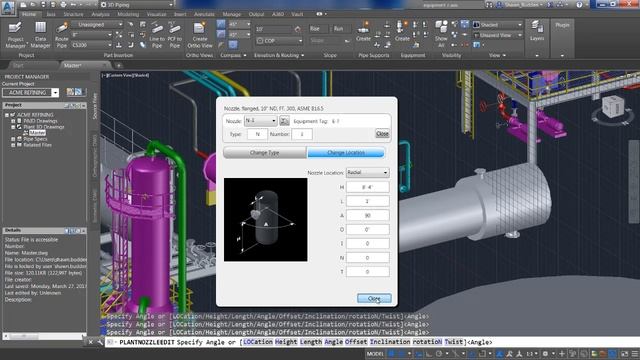This screenshot has width=640, height=360.
Task: Add a new drawing tab with the plus button
Action: click(119, 65)
